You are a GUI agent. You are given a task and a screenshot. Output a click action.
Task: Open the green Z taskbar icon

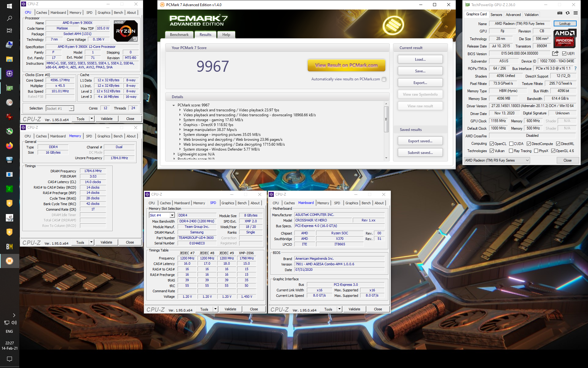click(x=9, y=189)
